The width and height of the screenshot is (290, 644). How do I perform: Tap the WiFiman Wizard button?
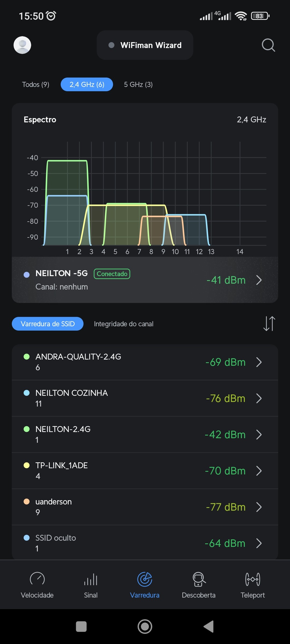(145, 45)
